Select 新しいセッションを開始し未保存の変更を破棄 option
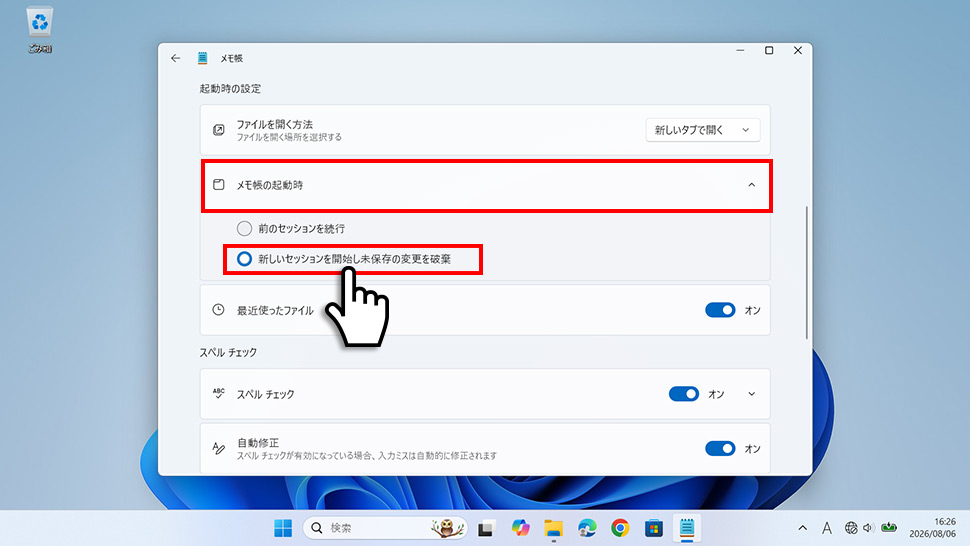The height and width of the screenshot is (546, 970). tap(244, 259)
